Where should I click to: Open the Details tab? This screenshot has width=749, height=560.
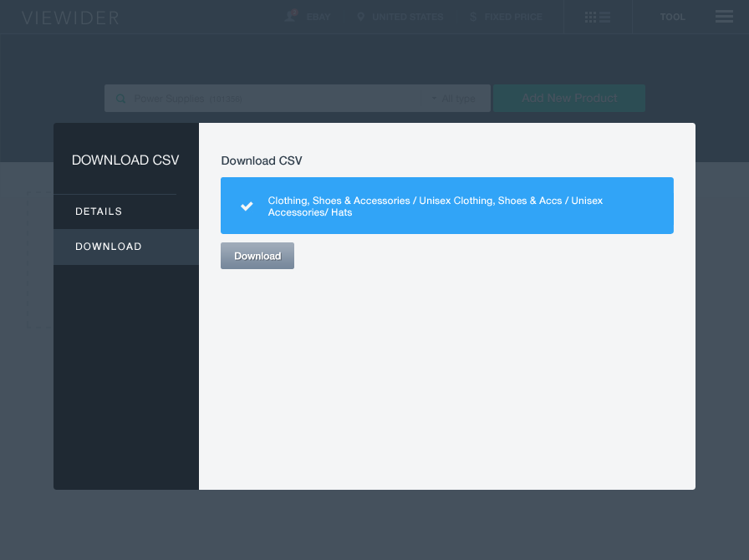[99, 211]
